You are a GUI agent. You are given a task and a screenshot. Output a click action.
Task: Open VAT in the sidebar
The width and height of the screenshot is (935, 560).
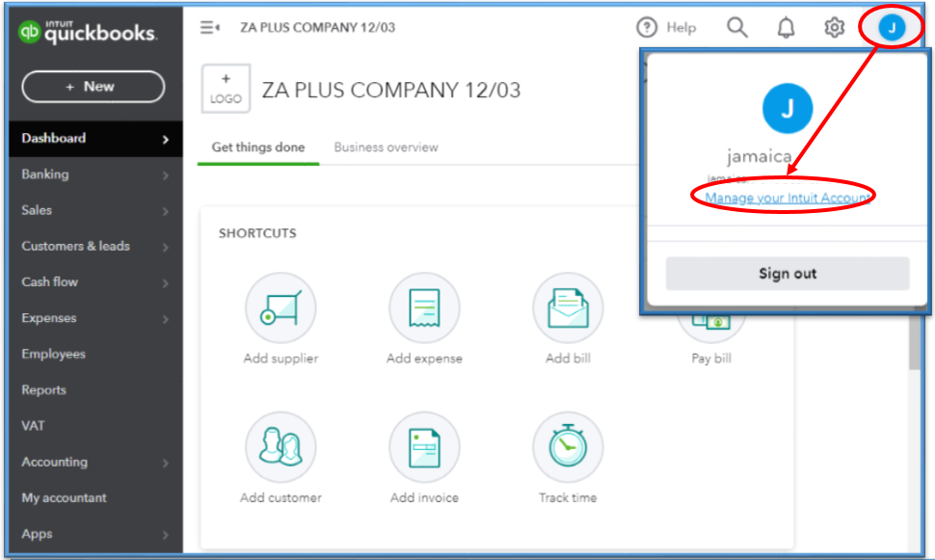[96, 426]
